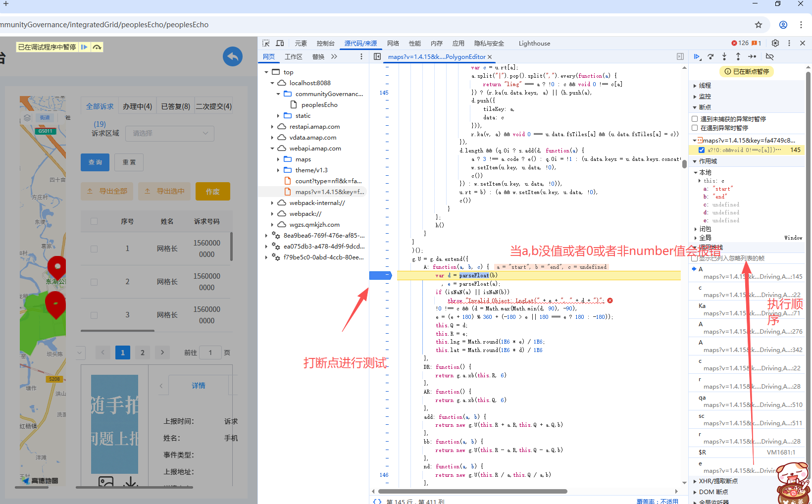This screenshot has width=812, height=504.
Task: Open DevTools settings gear
Action: pos(775,44)
